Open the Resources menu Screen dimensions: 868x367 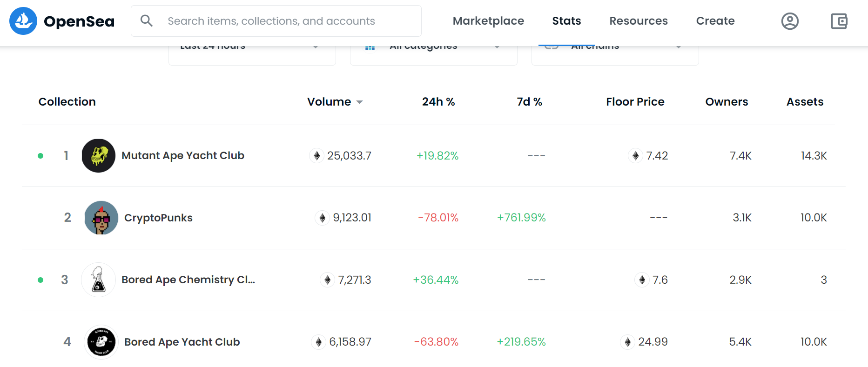click(x=639, y=21)
